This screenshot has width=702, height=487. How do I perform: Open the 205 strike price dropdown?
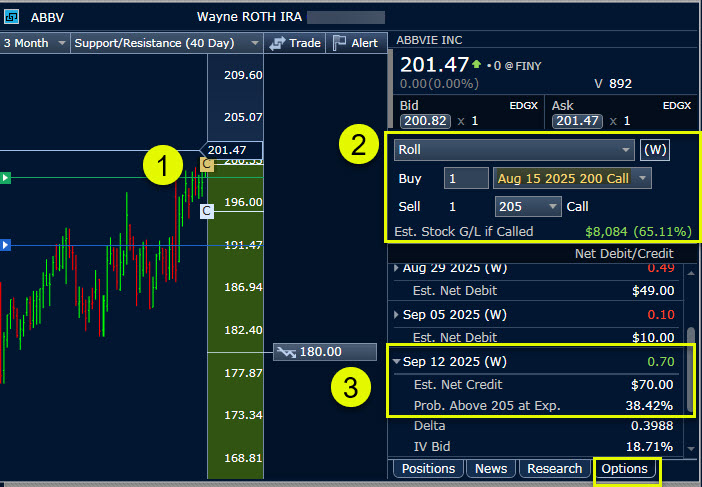pos(527,206)
